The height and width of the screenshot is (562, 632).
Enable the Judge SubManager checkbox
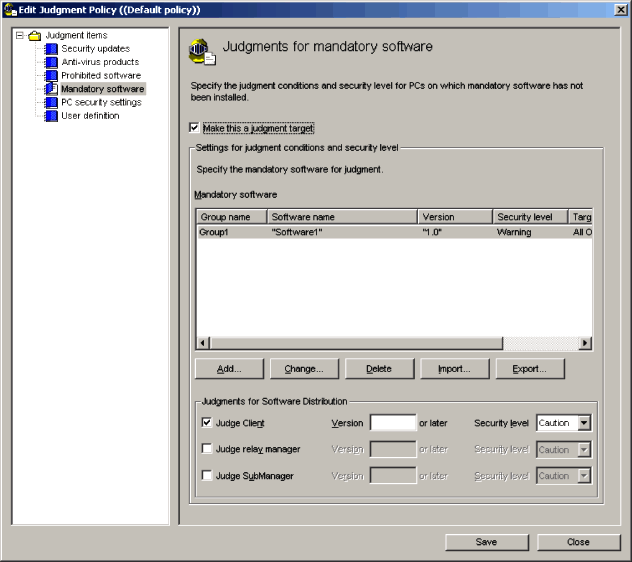point(207,475)
